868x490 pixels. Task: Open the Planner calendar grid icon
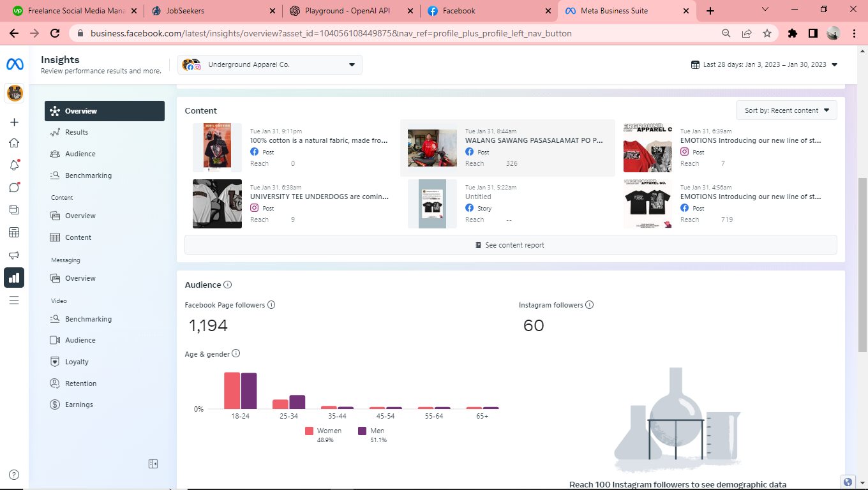tap(14, 232)
